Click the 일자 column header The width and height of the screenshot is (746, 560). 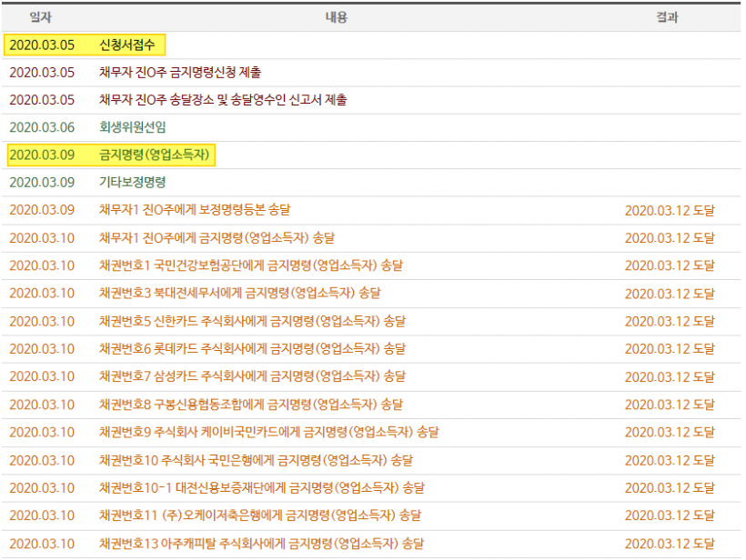click(40, 17)
